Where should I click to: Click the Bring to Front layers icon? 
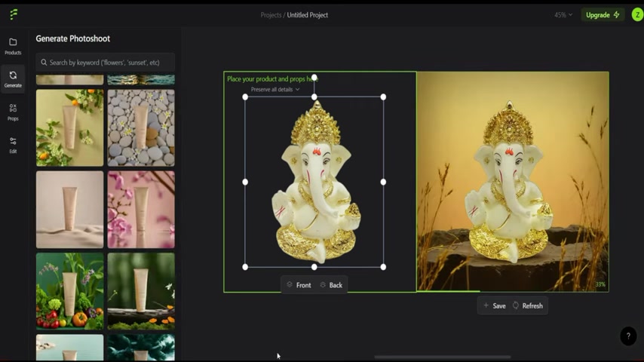(290, 285)
